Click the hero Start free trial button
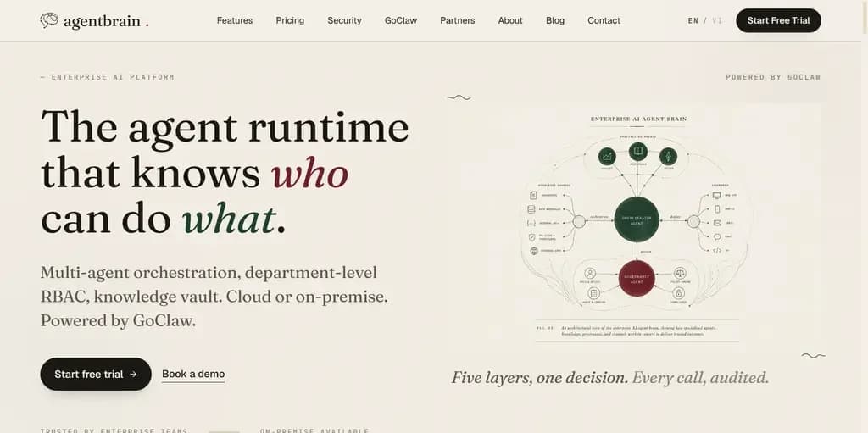This screenshot has width=868, height=433. [x=96, y=374]
